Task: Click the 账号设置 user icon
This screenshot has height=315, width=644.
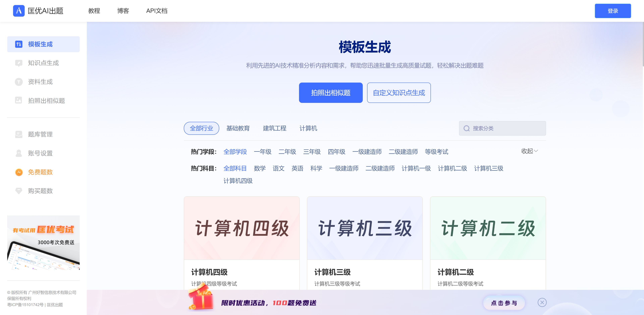Action: (19, 153)
